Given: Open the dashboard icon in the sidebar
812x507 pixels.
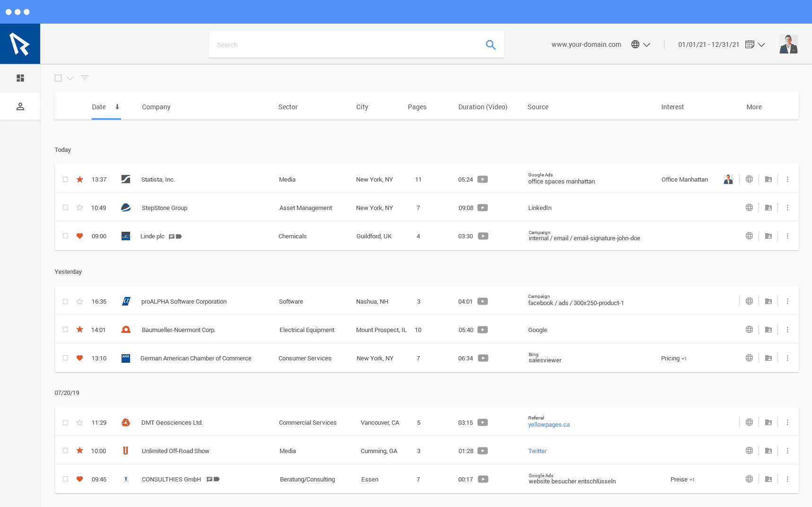Looking at the screenshot, I should (x=20, y=78).
